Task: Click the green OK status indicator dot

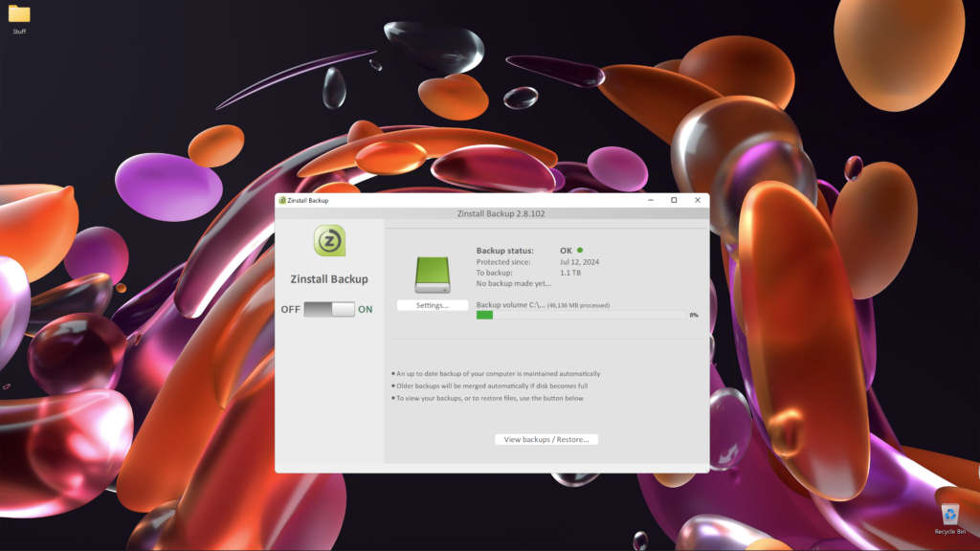Action: [x=580, y=251]
